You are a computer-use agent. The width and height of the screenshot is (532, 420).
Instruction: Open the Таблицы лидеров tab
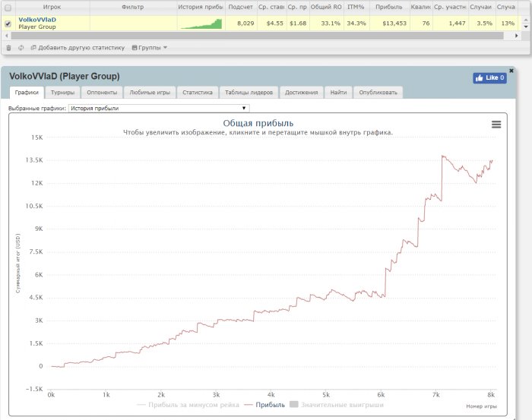pyautogui.click(x=249, y=92)
